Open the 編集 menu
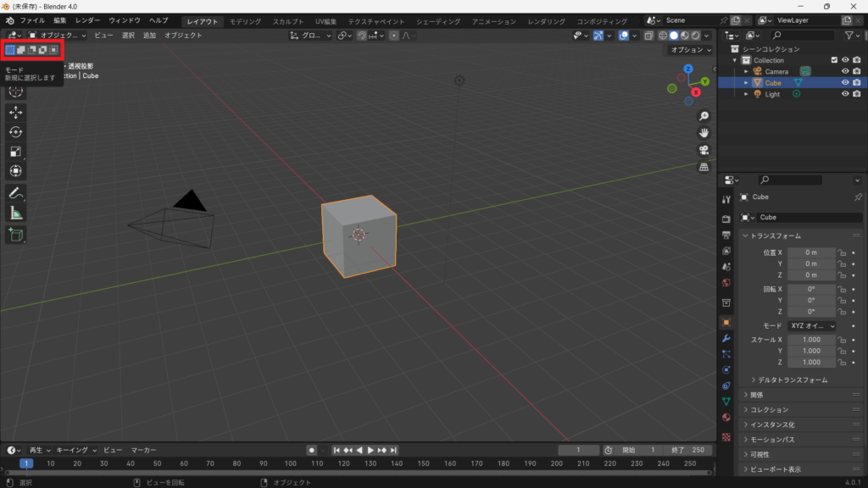Viewport: 868px width, 488px height. [60, 20]
